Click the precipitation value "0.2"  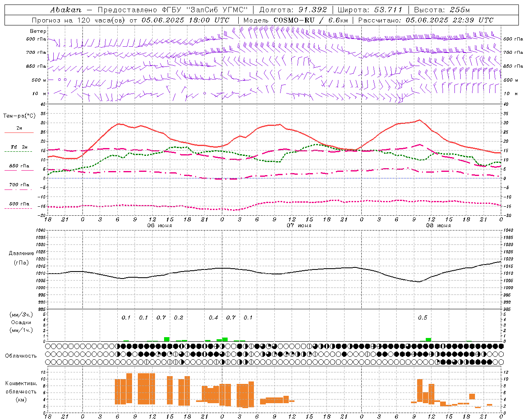tap(178, 317)
